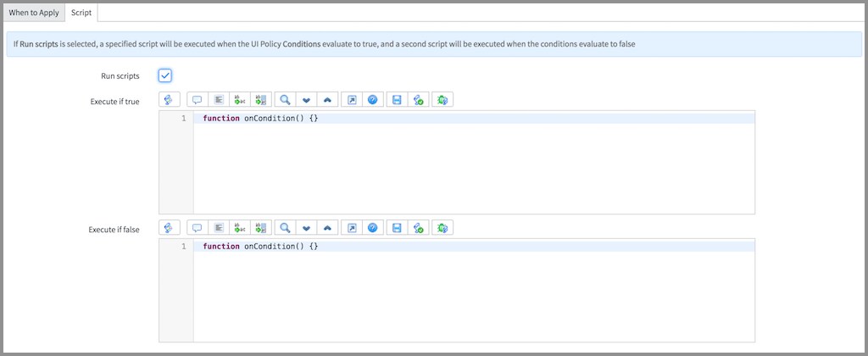
Task: Toggle syntax highlighting for Execute if false
Action: coord(170,227)
